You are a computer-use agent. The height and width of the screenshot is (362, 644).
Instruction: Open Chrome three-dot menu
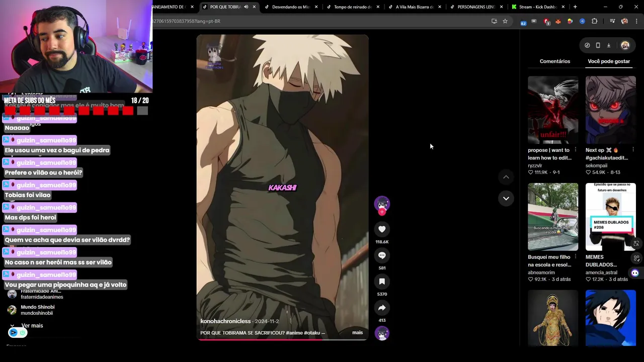pos(636,21)
